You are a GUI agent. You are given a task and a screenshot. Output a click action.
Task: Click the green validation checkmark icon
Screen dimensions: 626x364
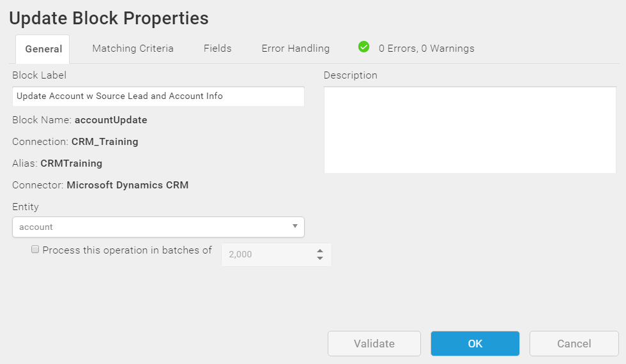tap(363, 47)
